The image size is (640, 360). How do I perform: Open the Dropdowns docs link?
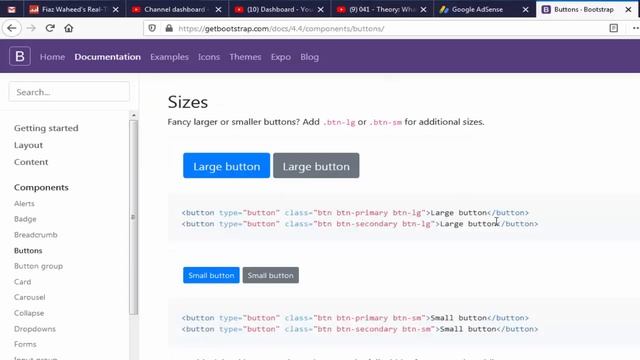tap(35, 329)
